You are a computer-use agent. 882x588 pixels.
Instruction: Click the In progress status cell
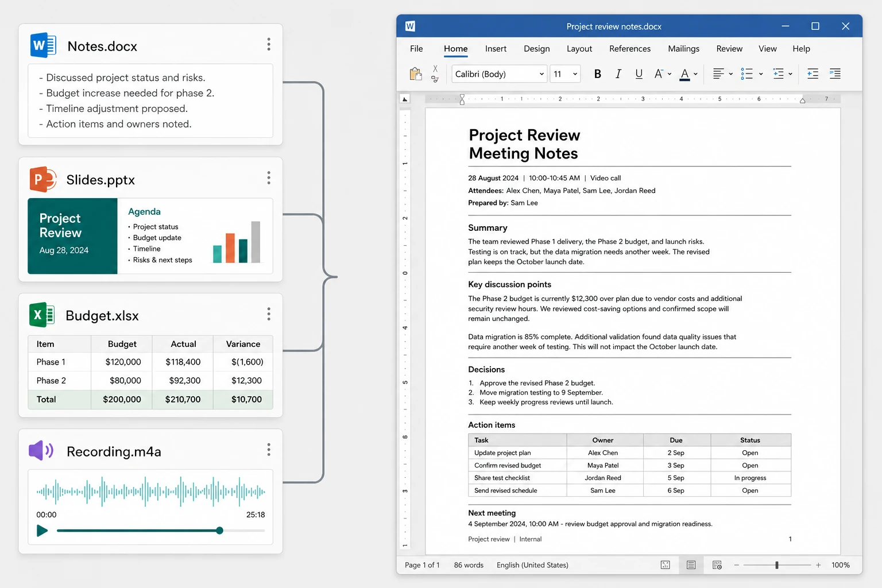[x=751, y=478]
